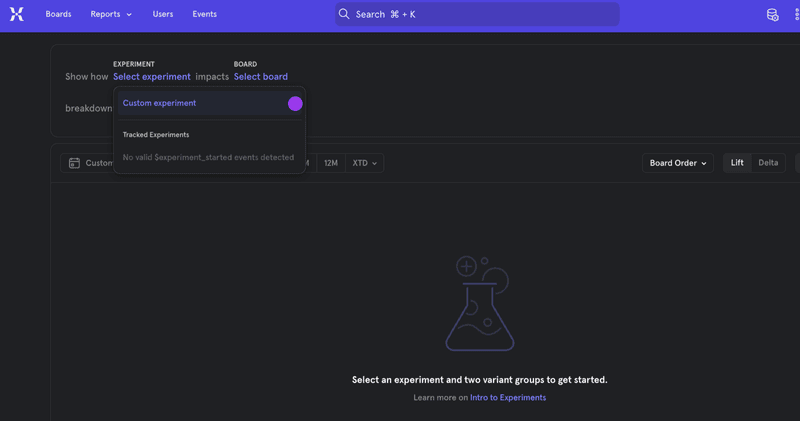Click the purple circle beside Custom experiment

tap(295, 104)
